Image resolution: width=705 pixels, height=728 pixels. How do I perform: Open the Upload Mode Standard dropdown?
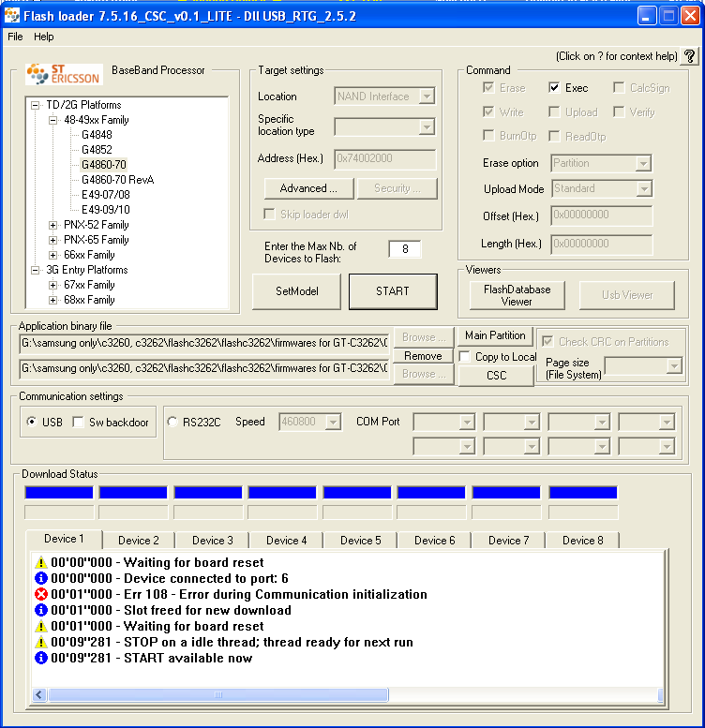click(x=644, y=188)
